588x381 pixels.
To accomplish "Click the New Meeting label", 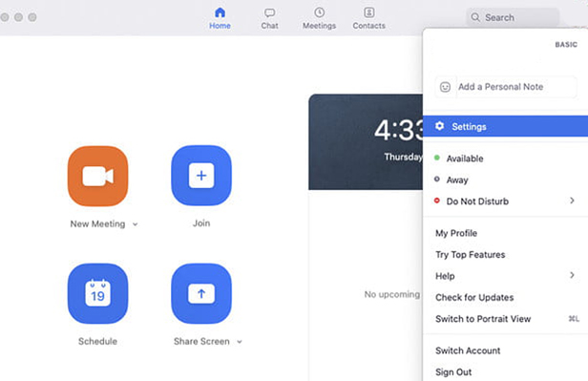I will tap(97, 223).
